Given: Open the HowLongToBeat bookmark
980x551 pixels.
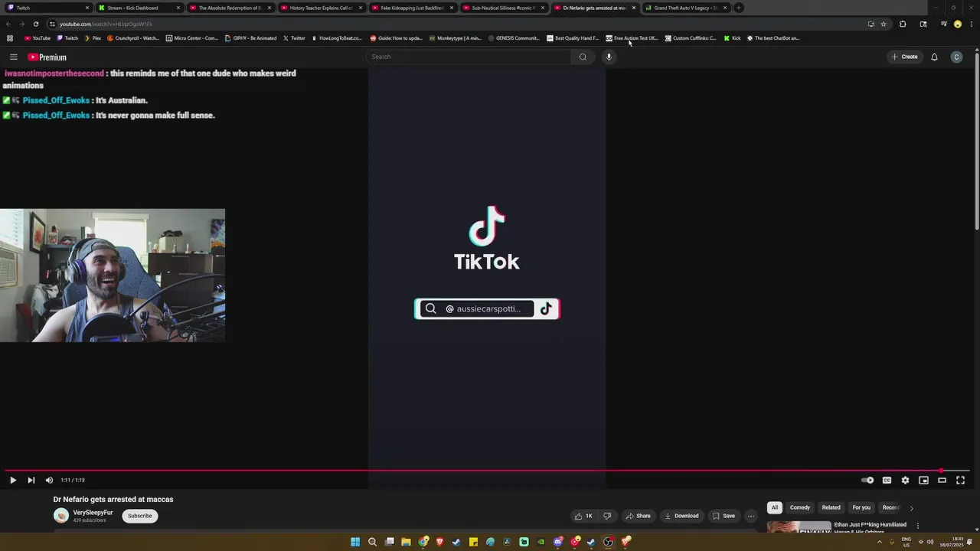Looking at the screenshot, I should tap(336, 38).
